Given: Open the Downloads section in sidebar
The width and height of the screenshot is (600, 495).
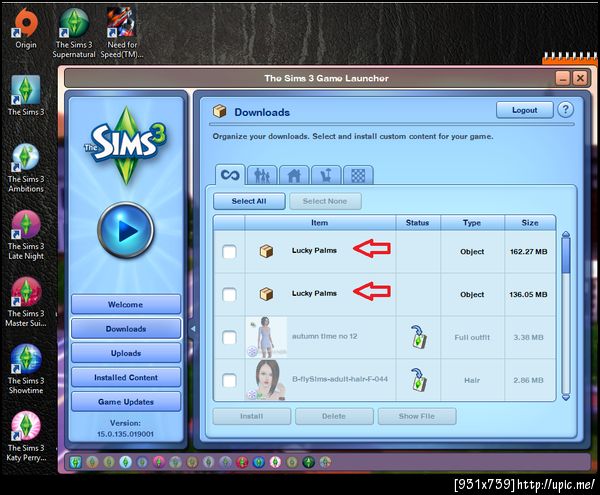Looking at the screenshot, I should coord(126,329).
